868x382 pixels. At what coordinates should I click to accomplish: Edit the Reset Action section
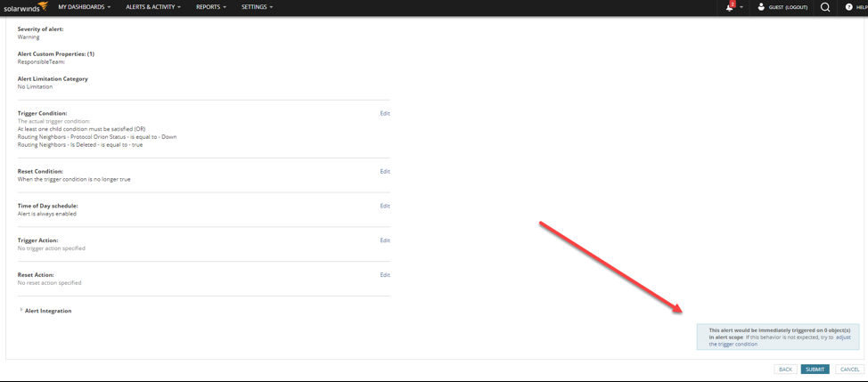pos(385,275)
